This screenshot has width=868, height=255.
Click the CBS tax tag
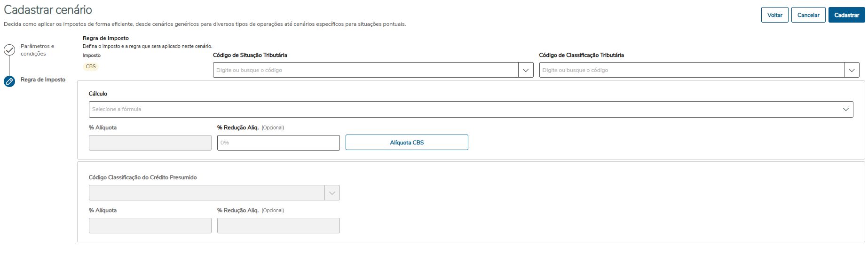[x=91, y=67]
